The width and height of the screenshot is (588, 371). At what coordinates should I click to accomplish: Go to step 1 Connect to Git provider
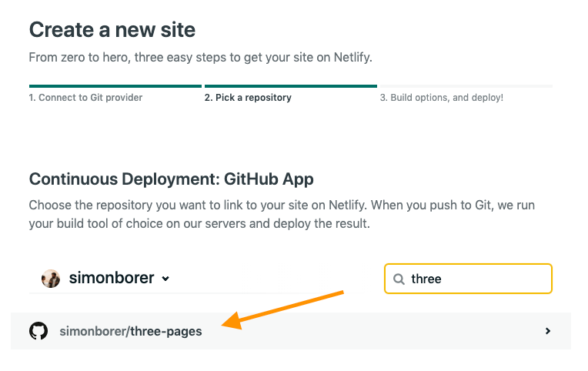[x=85, y=98]
